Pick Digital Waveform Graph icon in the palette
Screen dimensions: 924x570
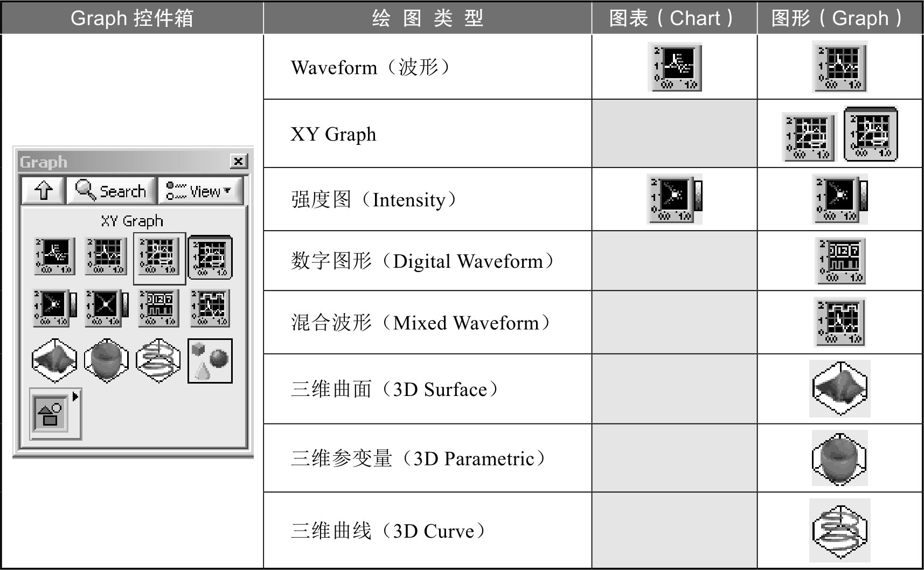click(158, 308)
